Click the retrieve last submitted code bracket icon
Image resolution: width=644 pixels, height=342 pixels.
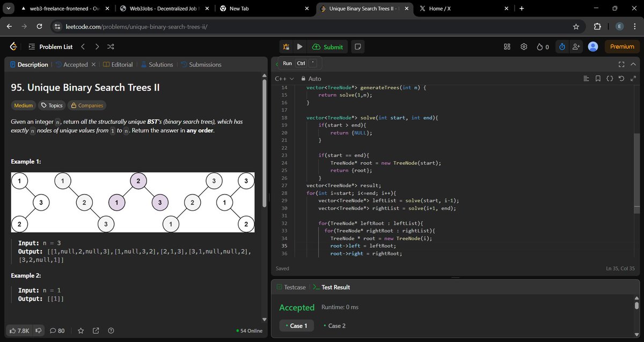610,78
